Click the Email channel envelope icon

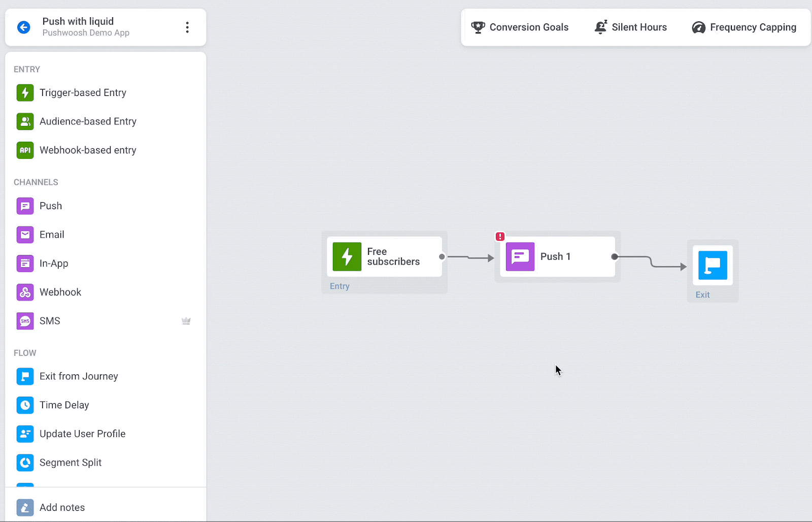click(25, 235)
